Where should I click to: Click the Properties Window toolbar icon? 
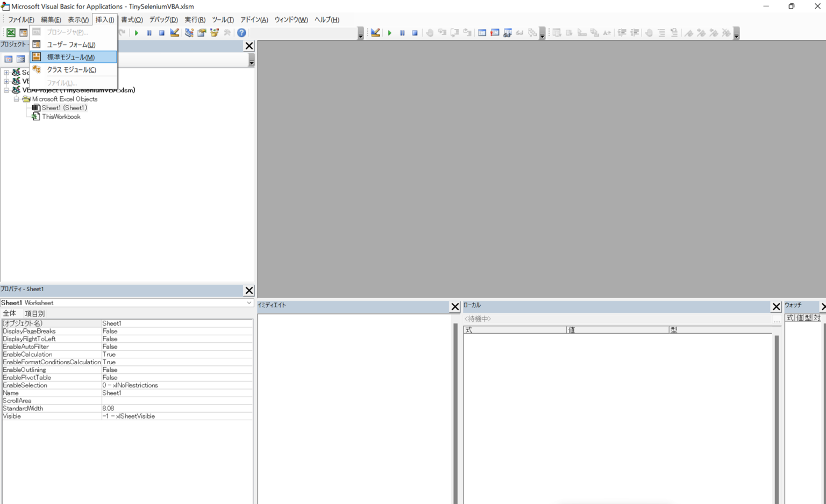point(202,33)
